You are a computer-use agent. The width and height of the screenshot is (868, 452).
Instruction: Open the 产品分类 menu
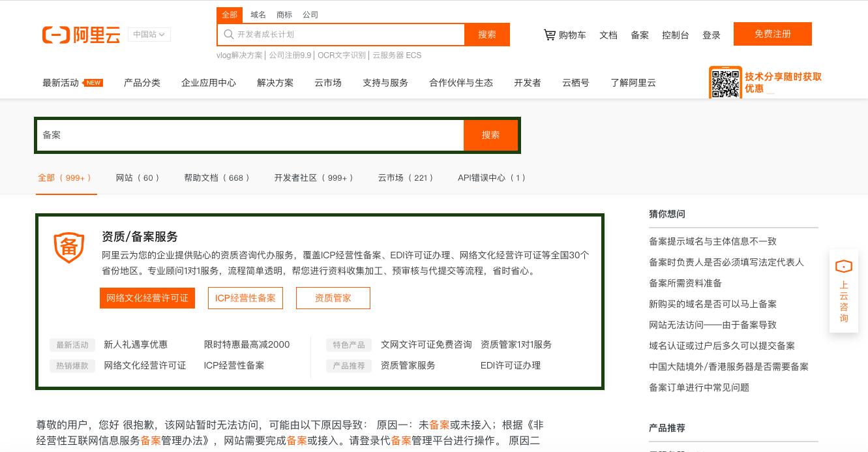coord(142,83)
